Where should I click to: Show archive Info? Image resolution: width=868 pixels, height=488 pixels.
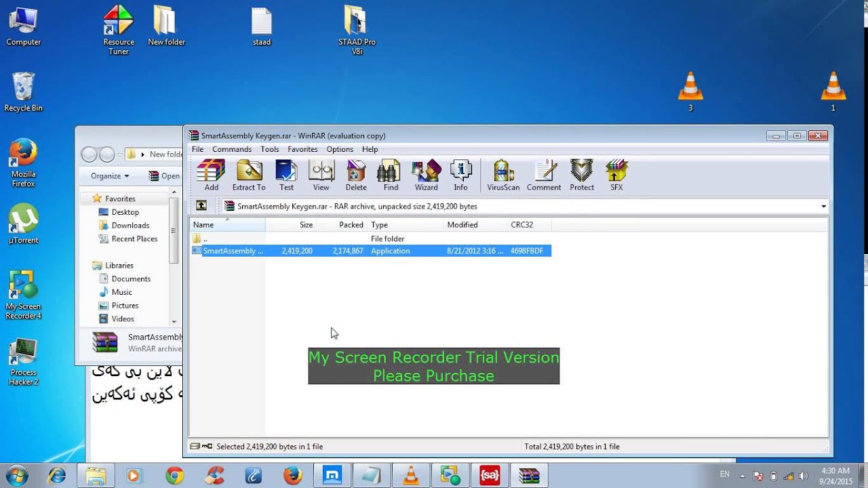[460, 176]
